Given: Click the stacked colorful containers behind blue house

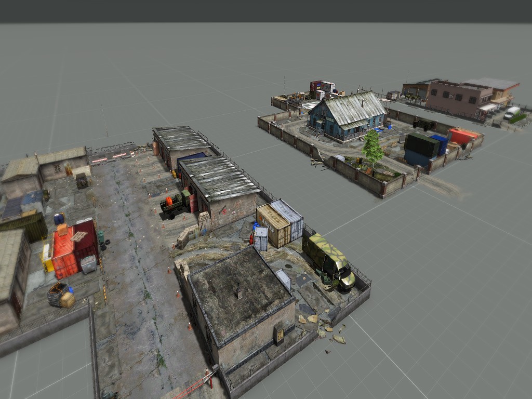Looking at the screenshot, I should (322, 89).
